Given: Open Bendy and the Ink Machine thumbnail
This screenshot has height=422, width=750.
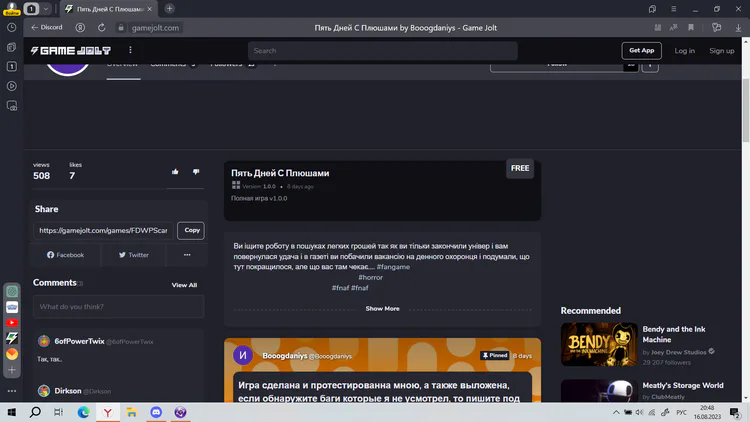Looking at the screenshot, I should tap(599, 344).
